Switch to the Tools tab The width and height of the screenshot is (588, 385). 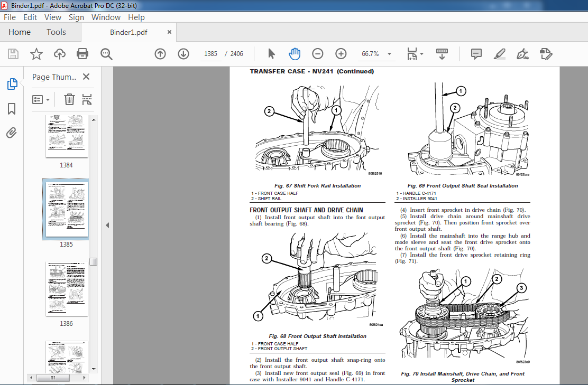(56, 32)
